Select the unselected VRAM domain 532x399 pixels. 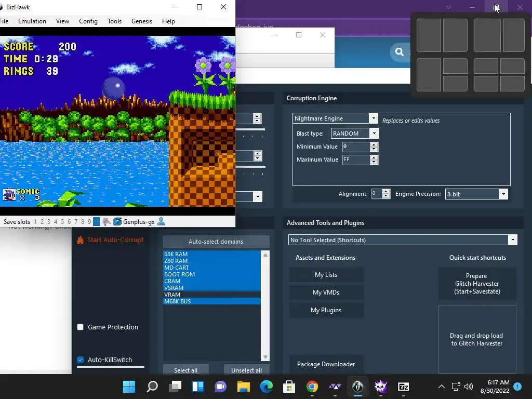tap(212, 295)
